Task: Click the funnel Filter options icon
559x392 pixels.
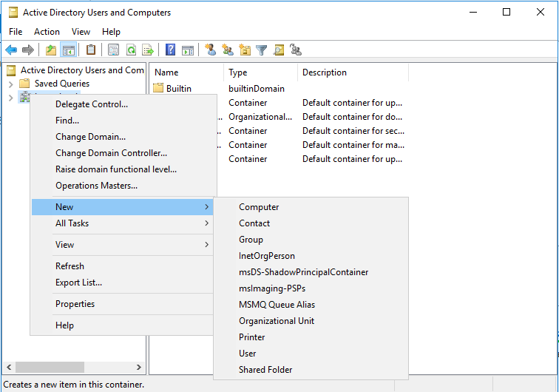Action: (261, 50)
